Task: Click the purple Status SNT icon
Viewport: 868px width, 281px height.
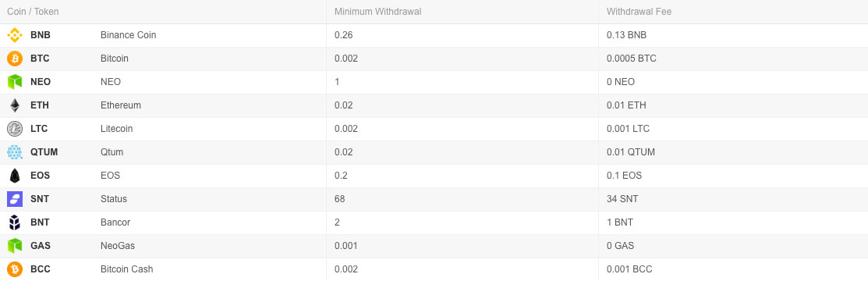Action: (14, 199)
